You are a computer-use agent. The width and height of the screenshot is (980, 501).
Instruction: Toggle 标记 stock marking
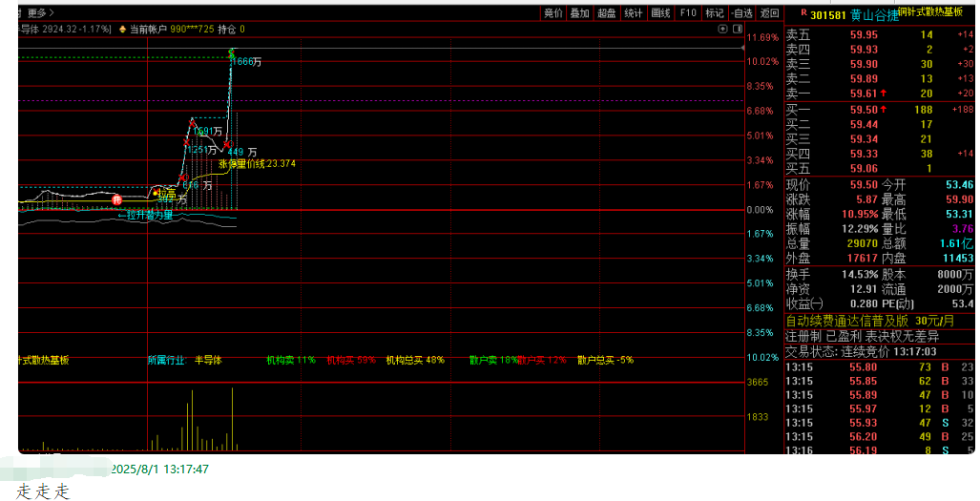pyautogui.click(x=715, y=13)
